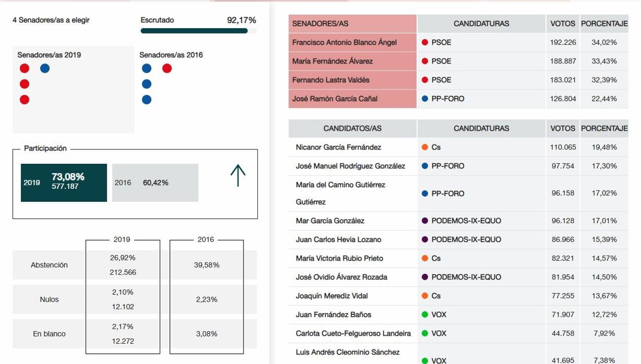This screenshot has height=364, width=641.
Task: Click the blue PP-FORO dot beside José Ramón García Cañal
Action: (425, 99)
